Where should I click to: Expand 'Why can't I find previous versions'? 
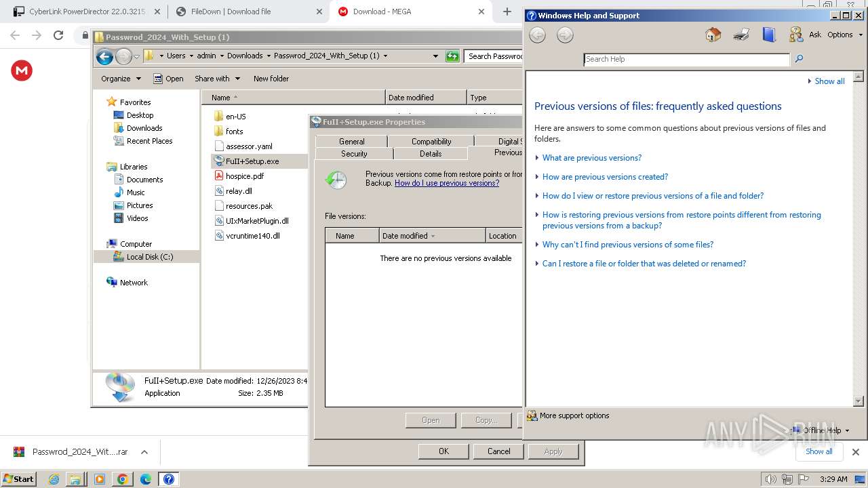(627, 245)
